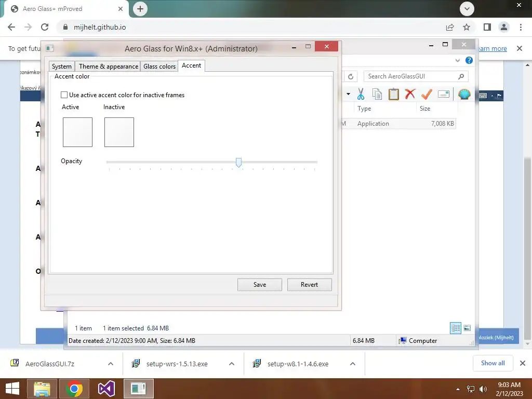
Task: Reload the Chrome page
Action: click(x=45, y=27)
